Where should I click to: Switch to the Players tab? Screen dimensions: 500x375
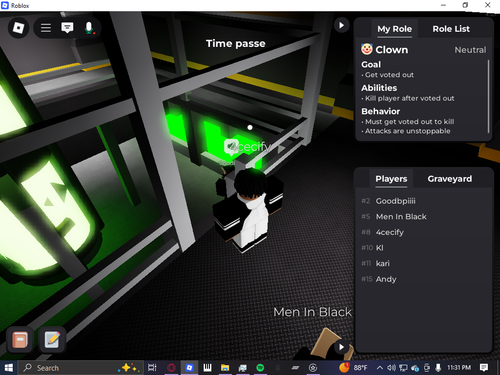[x=391, y=179]
